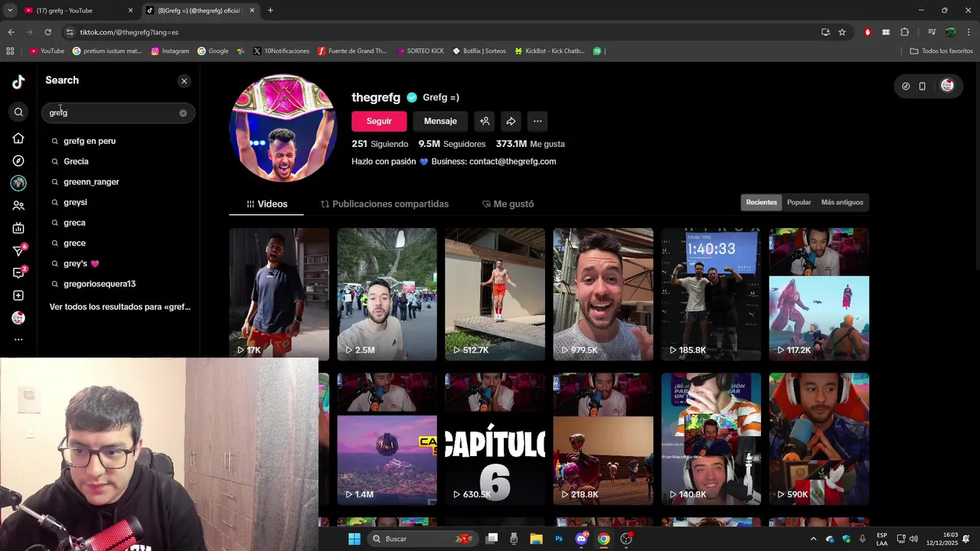Clear the search field text
This screenshot has height=551, width=980.
click(x=183, y=113)
